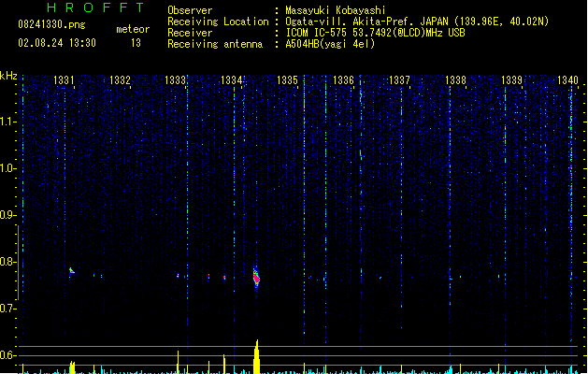Click the meteor echo just after 1331
This screenshot has width=588, height=374.
[x=71, y=270]
